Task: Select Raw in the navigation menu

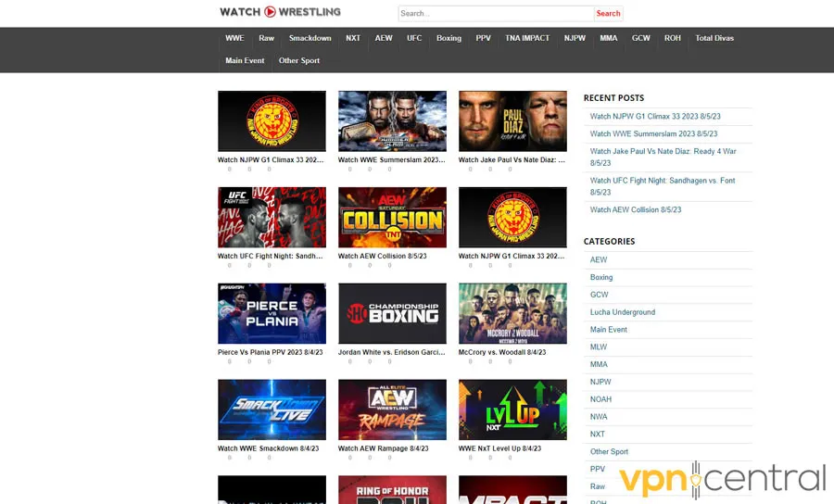Action: [x=267, y=38]
